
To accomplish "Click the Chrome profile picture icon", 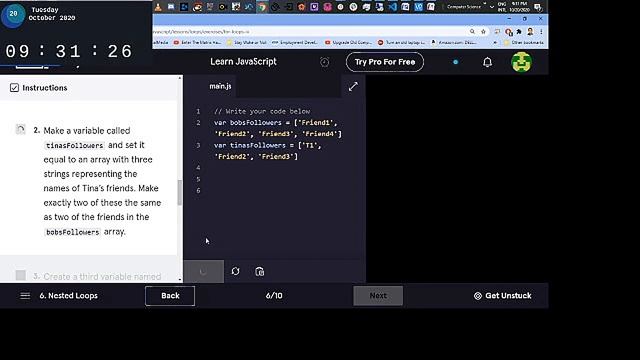I will point(530,31).
